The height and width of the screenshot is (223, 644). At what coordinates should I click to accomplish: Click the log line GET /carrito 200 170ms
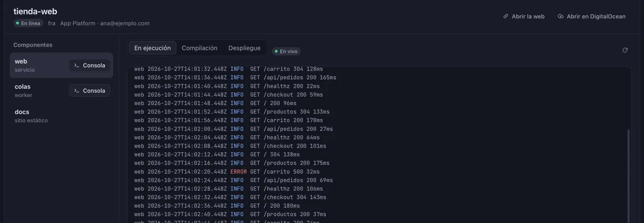click(229, 120)
